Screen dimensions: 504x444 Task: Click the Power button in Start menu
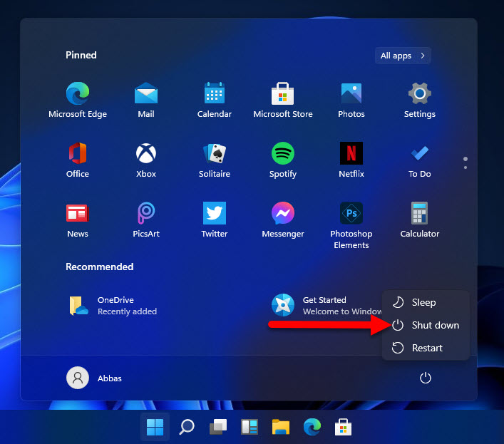[426, 378]
